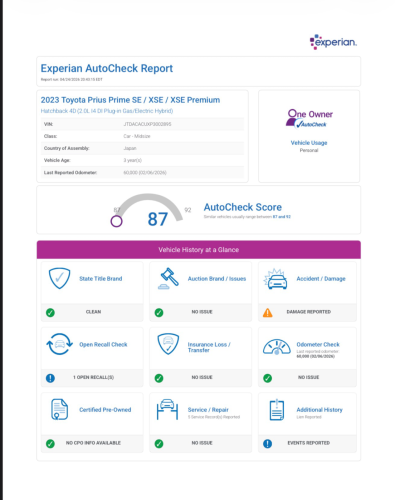Click the Open Recall Check circular arrows icon
The width and height of the screenshot is (395, 500).
point(59,344)
